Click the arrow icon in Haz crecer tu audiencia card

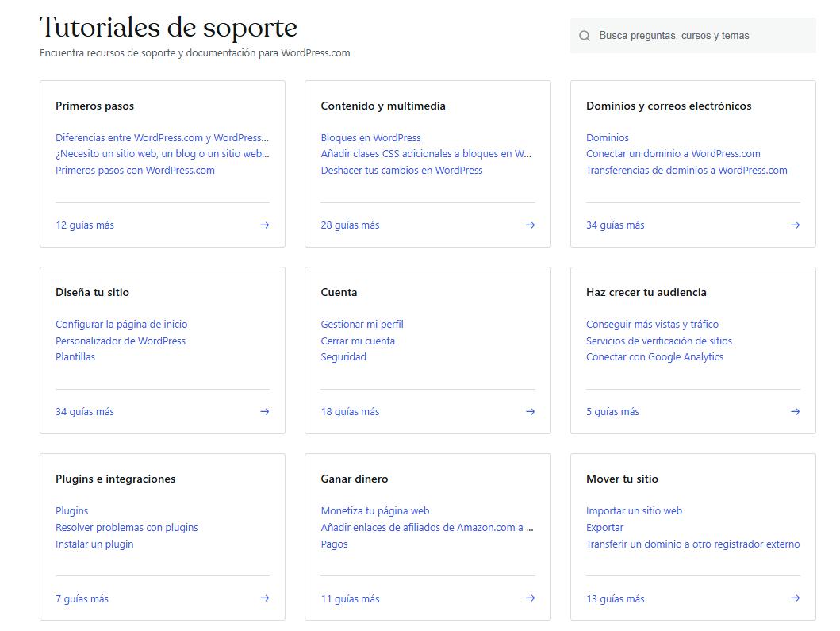795,411
